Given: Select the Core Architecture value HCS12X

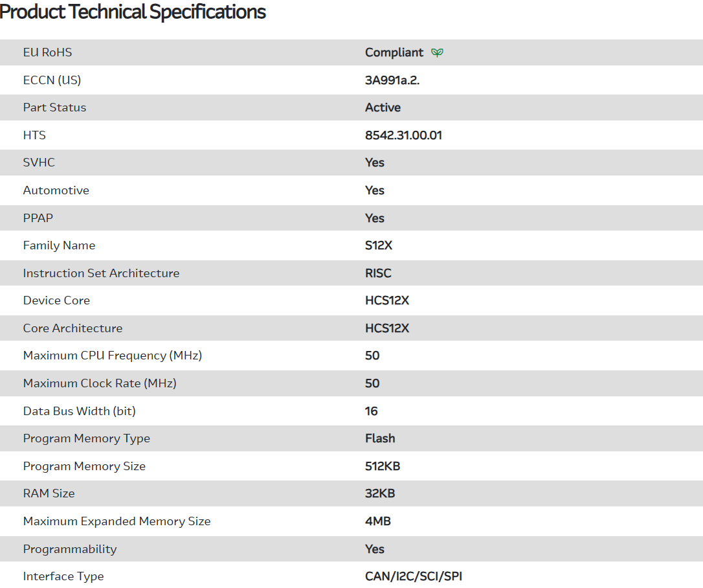Looking at the screenshot, I should coord(387,328).
